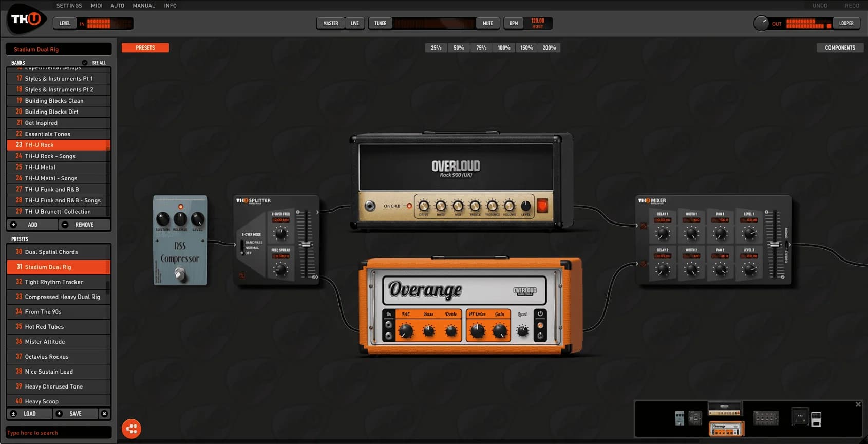Viewport: 868px width, 444px height.
Task: Click the Overange power button
Action: (540, 313)
